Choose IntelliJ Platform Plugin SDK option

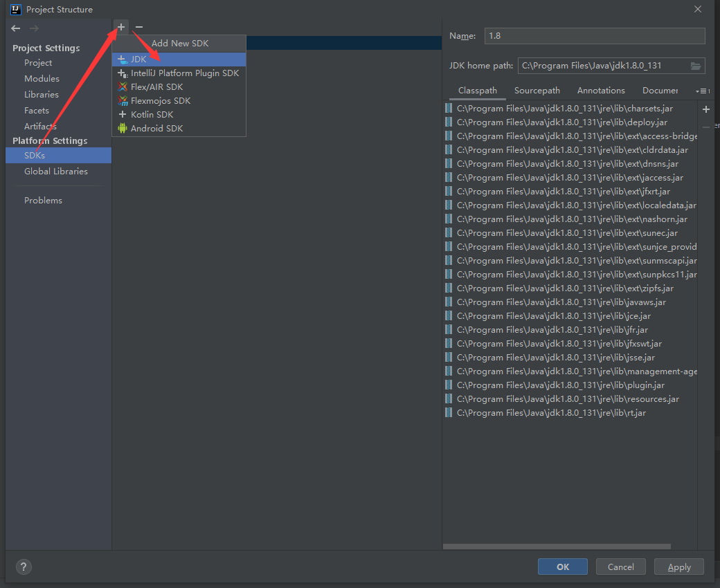click(179, 73)
